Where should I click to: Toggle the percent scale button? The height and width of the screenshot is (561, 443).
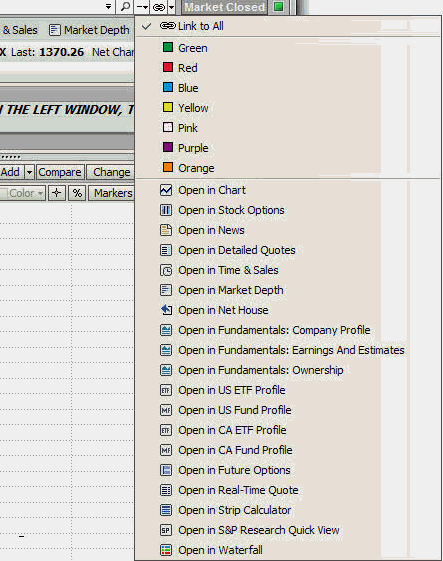77,193
